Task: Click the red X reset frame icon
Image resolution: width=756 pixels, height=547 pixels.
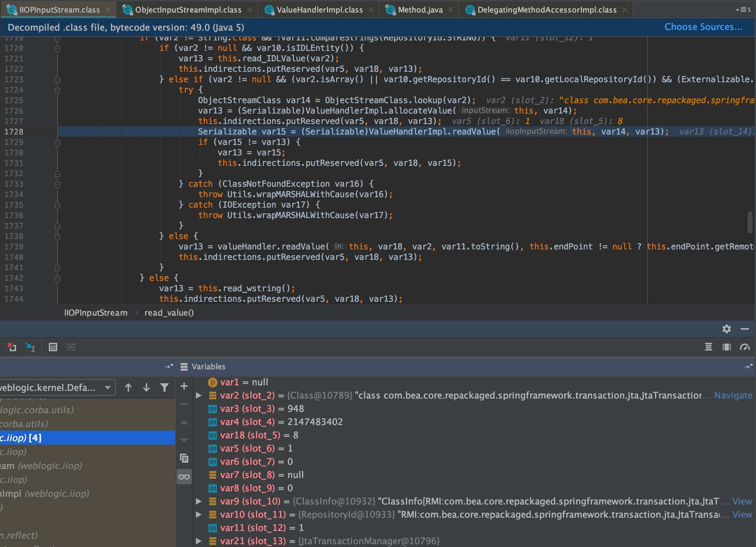Action: pos(12,347)
